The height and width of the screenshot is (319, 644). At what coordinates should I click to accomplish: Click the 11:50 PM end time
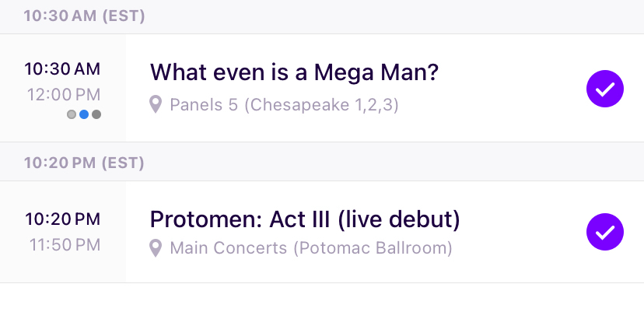65,244
